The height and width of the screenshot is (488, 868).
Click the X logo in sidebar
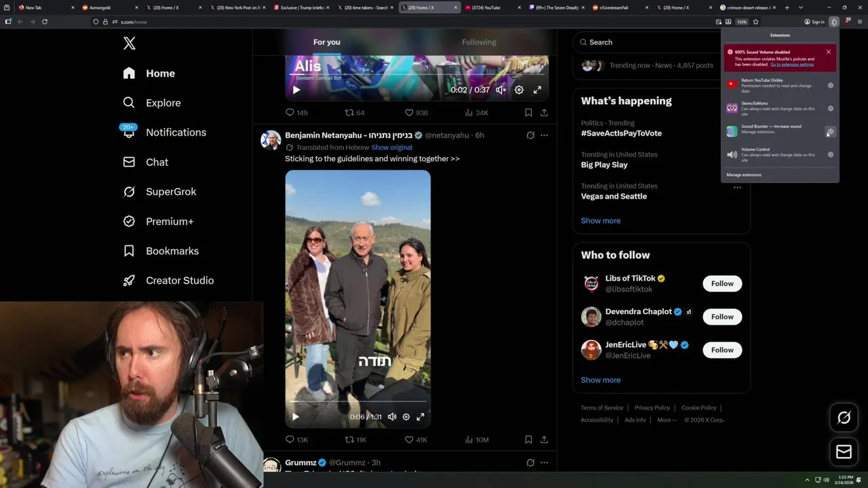click(x=130, y=43)
